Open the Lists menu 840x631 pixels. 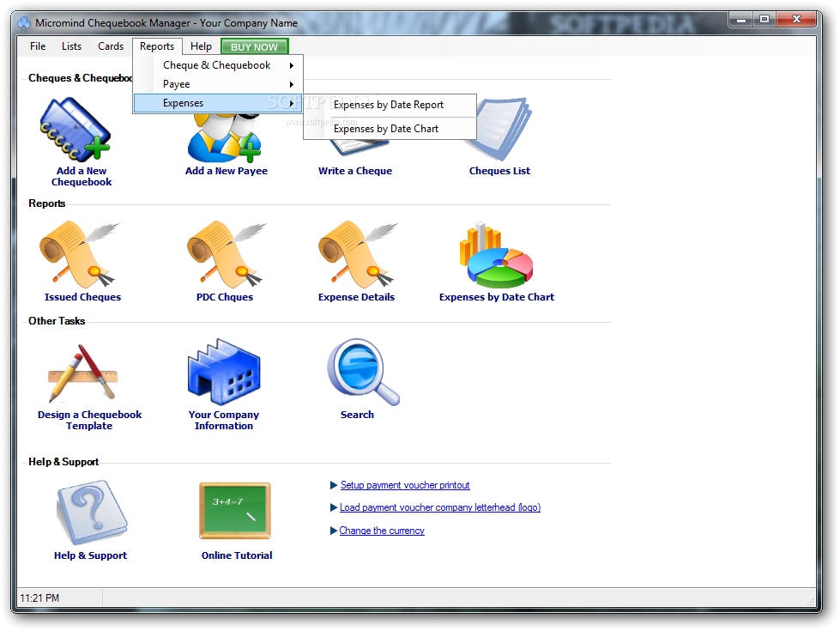[71, 46]
